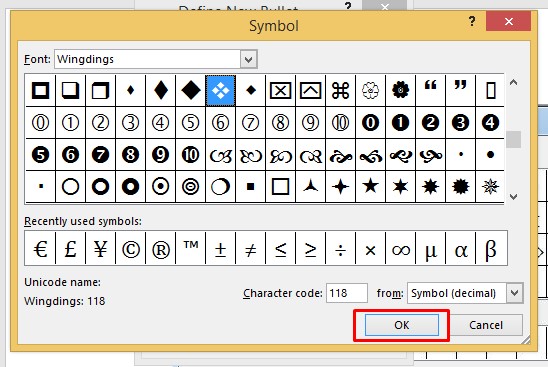Select the six-pointed black star symbol
The height and width of the screenshot is (367, 548).
(401, 187)
